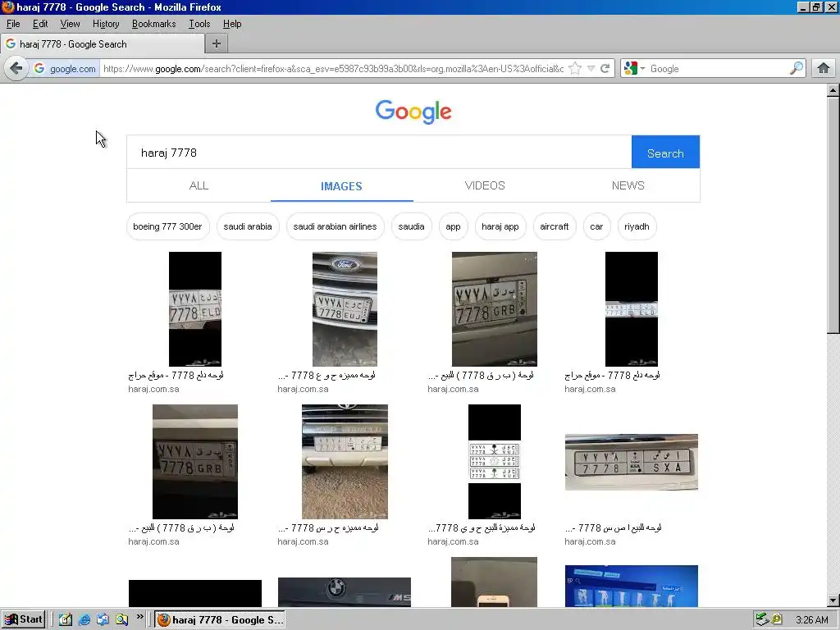This screenshot has height=630, width=840.
Task: Open the search engine selector dropdown
Action: click(634, 69)
